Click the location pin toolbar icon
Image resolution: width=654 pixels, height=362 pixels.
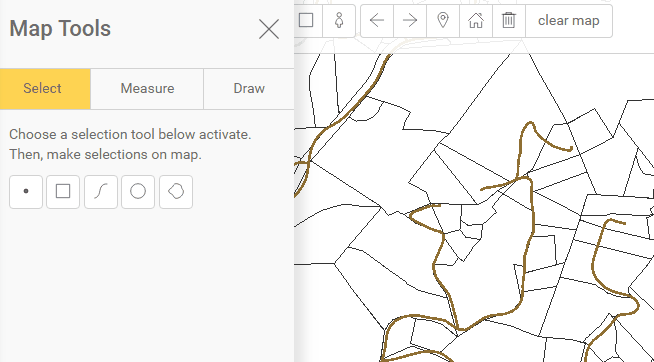click(x=443, y=21)
